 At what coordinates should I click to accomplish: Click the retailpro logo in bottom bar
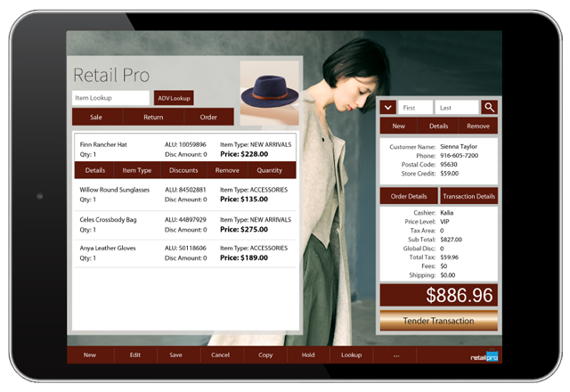click(x=484, y=356)
